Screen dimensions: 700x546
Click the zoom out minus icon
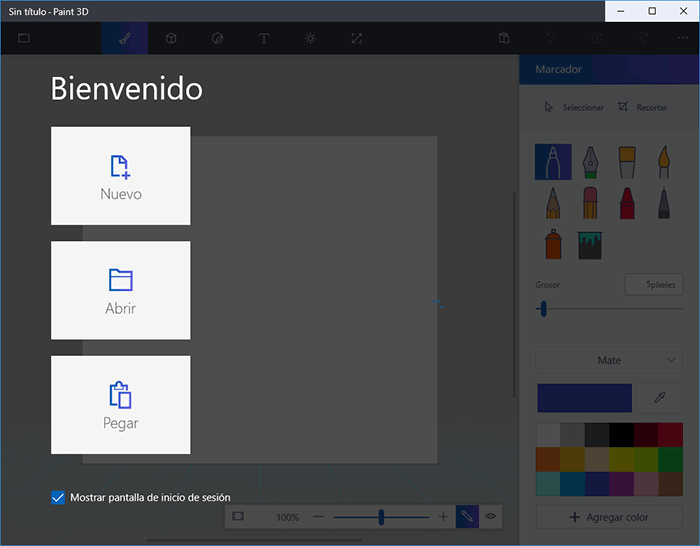pyautogui.click(x=318, y=517)
